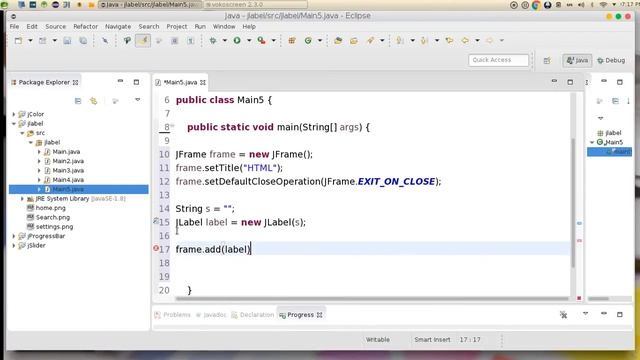Click the New wizard toolbar icon

click(x=18, y=40)
